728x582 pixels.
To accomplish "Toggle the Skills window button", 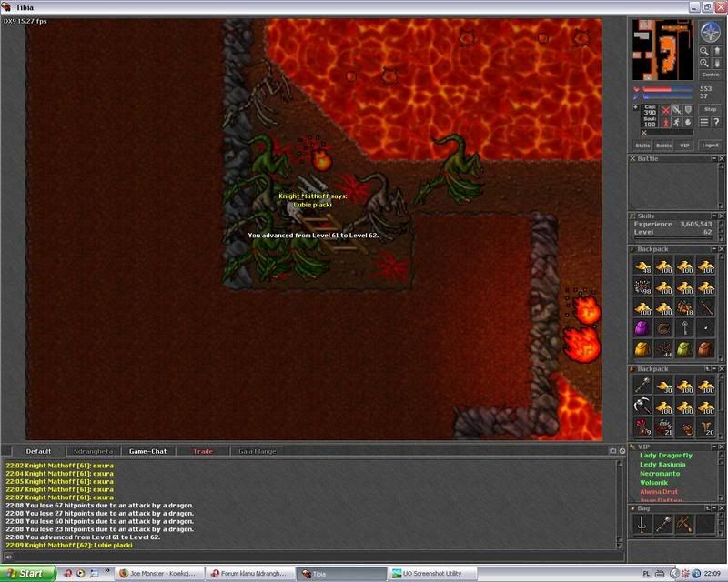I will click(642, 145).
